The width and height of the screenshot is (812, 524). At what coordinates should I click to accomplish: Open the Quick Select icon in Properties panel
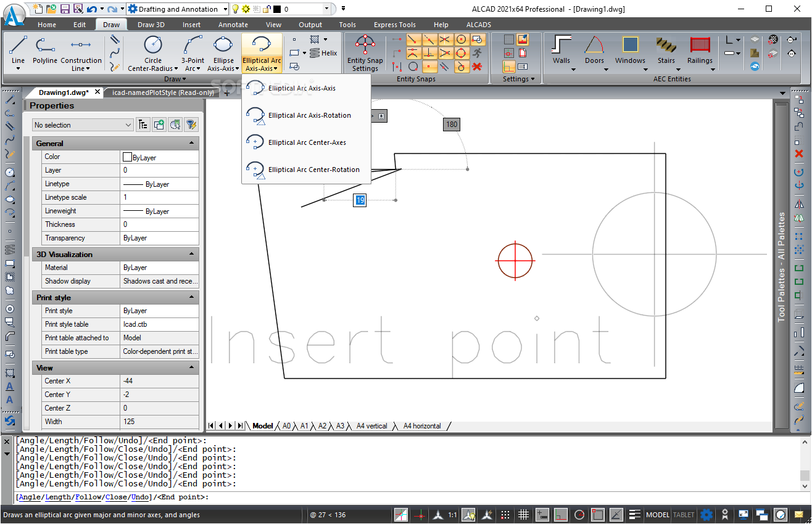tap(175, 125)
